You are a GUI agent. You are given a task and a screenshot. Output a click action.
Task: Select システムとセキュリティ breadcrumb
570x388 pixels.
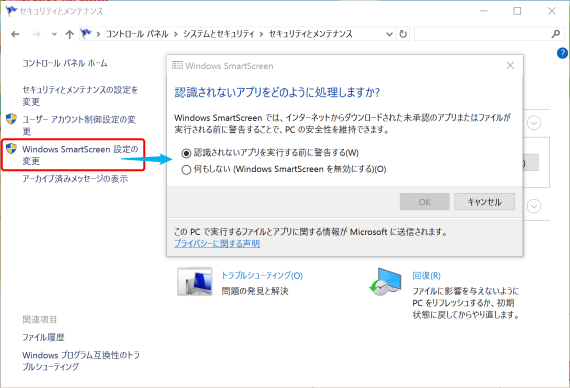218,34
